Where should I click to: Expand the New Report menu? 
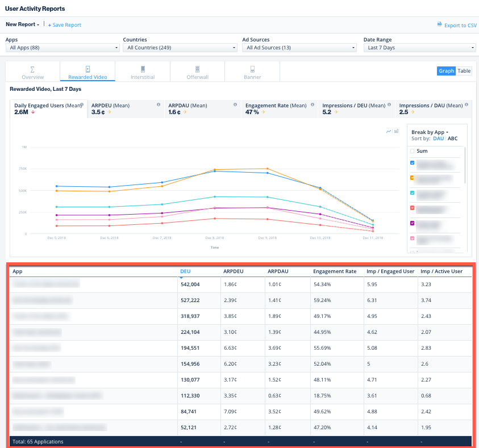(x=22, y=24)
